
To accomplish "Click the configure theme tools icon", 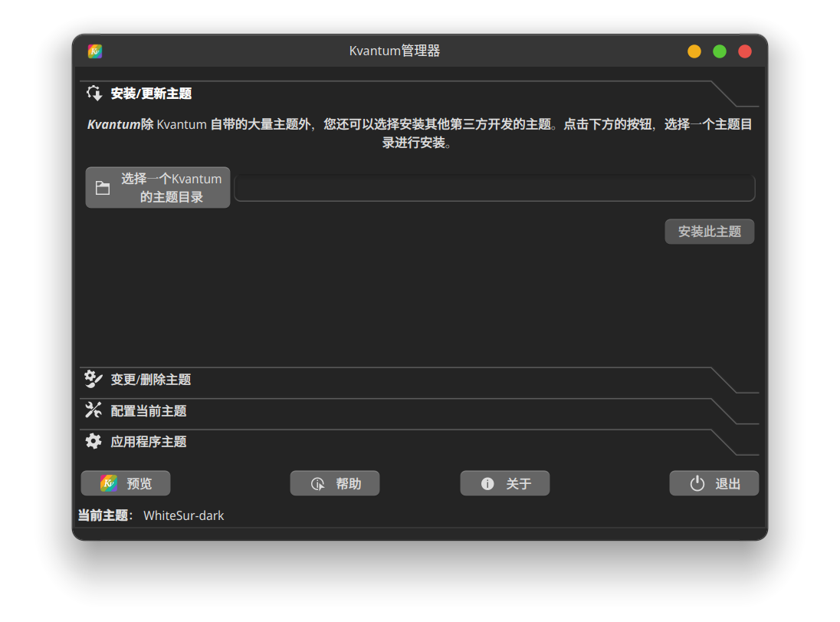I will click(x=94, y=410).
